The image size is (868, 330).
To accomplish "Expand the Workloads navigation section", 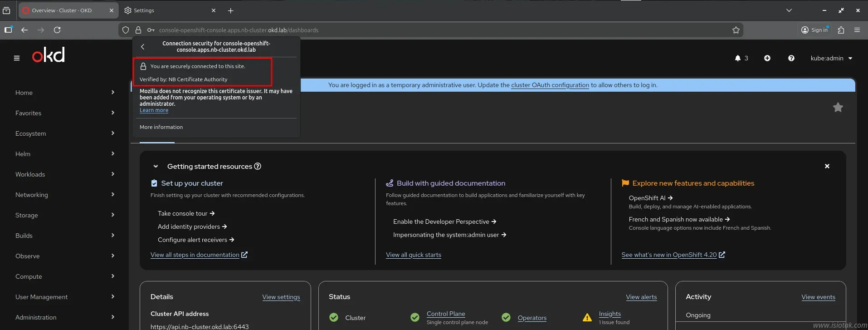I will tap(65, 174).
